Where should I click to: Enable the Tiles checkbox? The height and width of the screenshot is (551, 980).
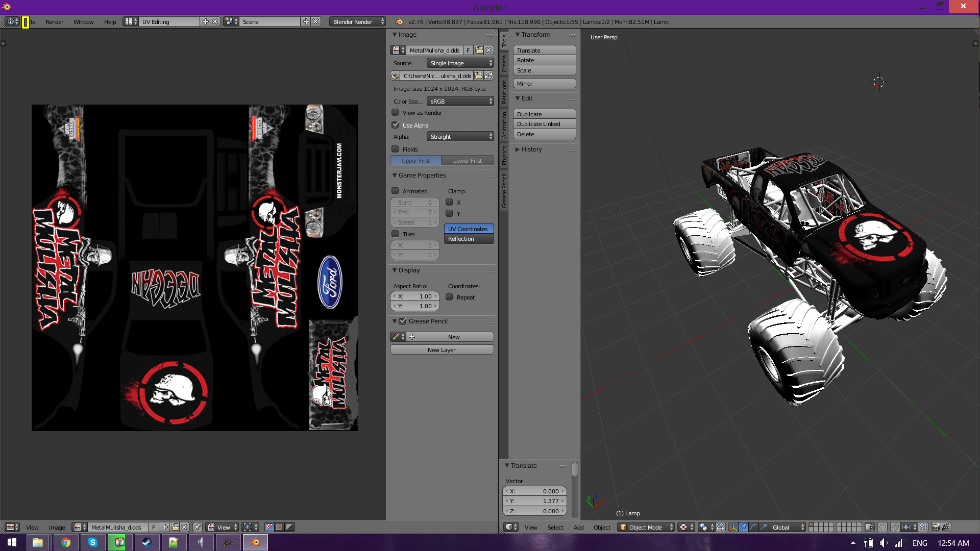[395, 234]
